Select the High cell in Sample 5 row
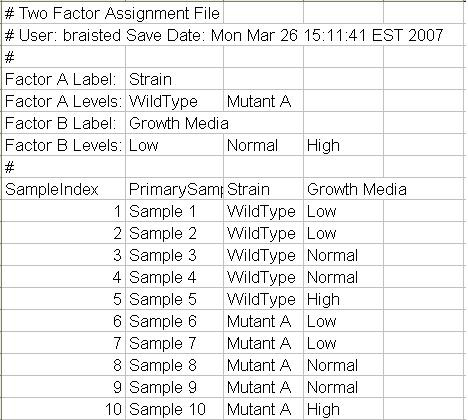 [343, 299]
